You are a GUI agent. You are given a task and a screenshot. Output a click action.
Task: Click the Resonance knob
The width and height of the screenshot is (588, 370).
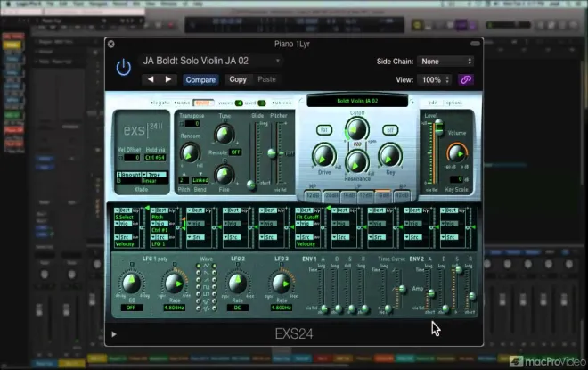(356, 162)
